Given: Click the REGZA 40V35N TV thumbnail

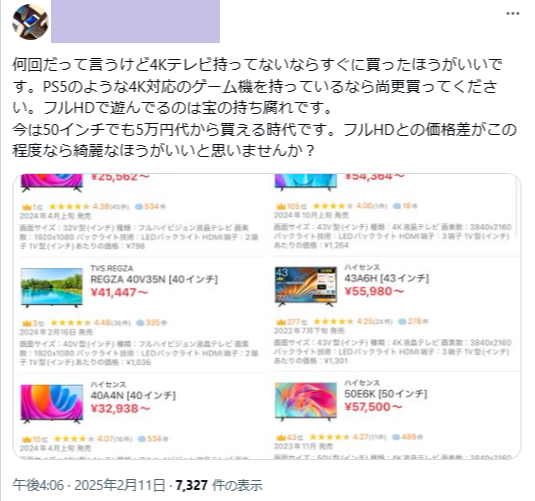Looking at the screenshot, I should (x=52, y=287).
